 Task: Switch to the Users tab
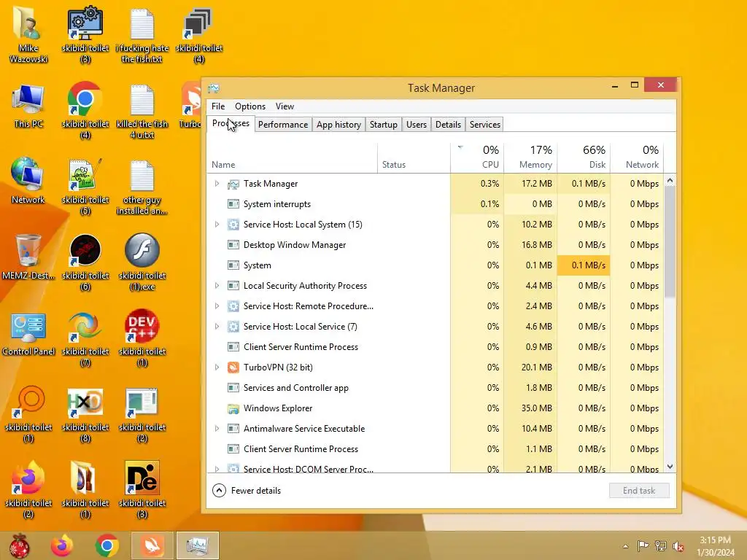coord(417,124)
